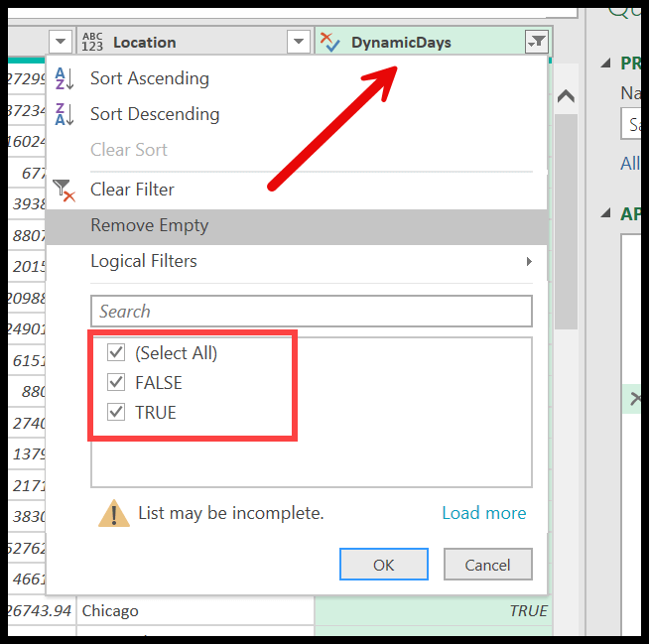Image resolution: width=649 pixels, height=644 pixels.
Task: Click the Sort Descending Z-A icon
Action: pyautogui.click(x=65, y=114)
